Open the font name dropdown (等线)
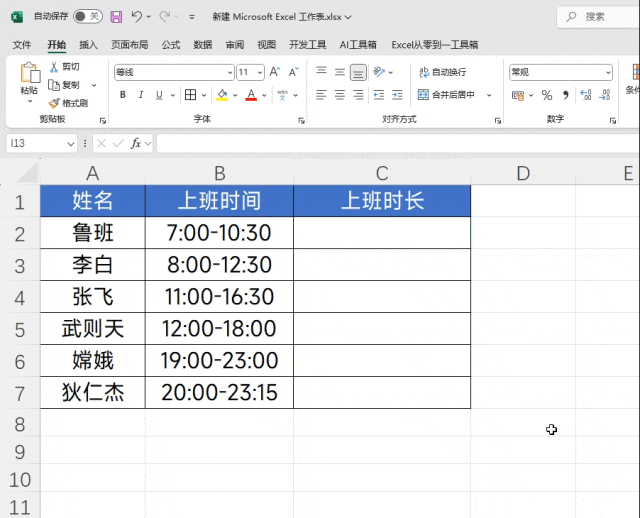The width and height of the screenshot is (640, 518). (230, 73)
